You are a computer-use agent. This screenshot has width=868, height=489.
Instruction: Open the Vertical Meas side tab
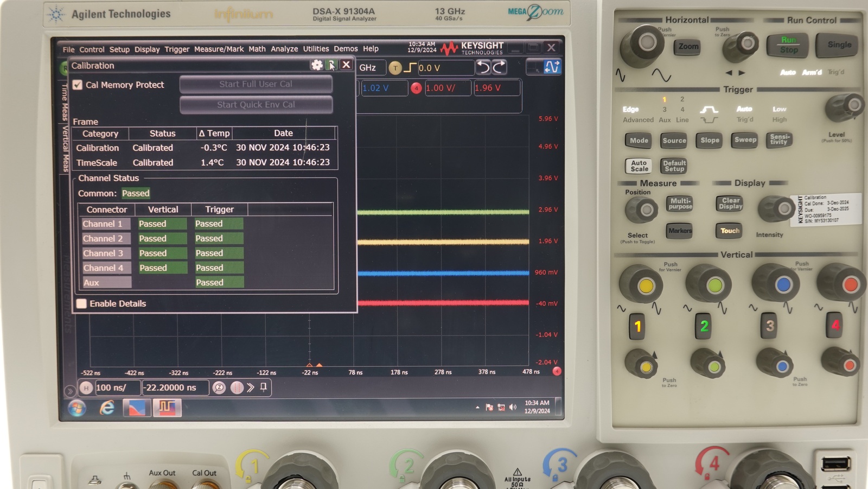[65, 149]
